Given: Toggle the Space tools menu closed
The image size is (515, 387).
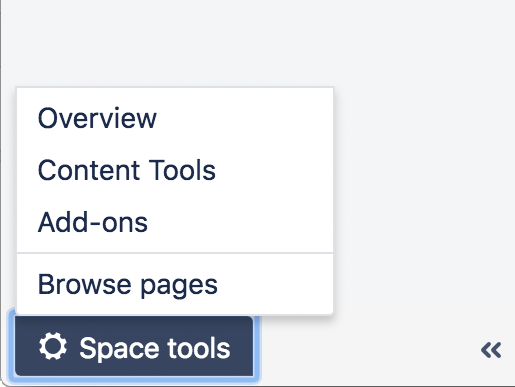Looking at the screenshot, I should [x=134, y=346].
